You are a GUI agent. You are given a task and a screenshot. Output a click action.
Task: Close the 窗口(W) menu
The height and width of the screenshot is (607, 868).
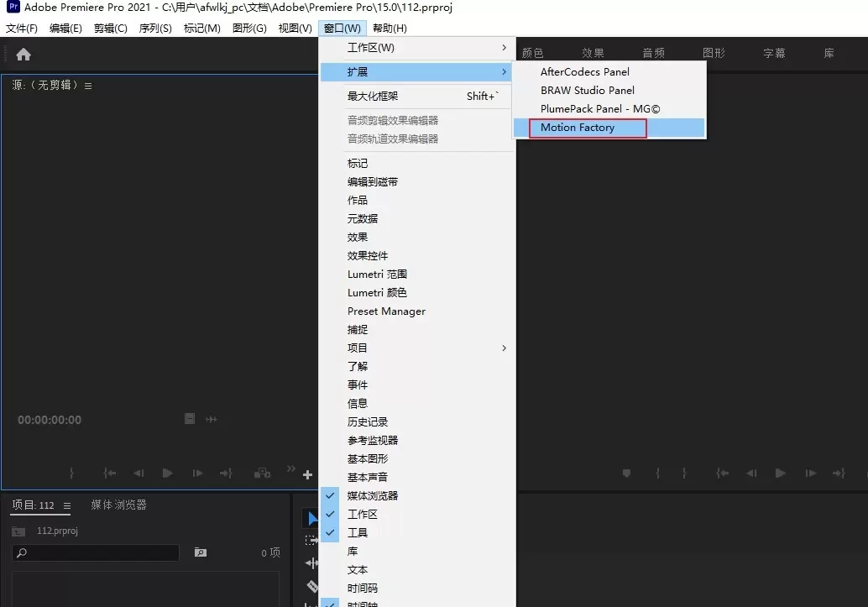pyautogui.click(x=342, y=29)
